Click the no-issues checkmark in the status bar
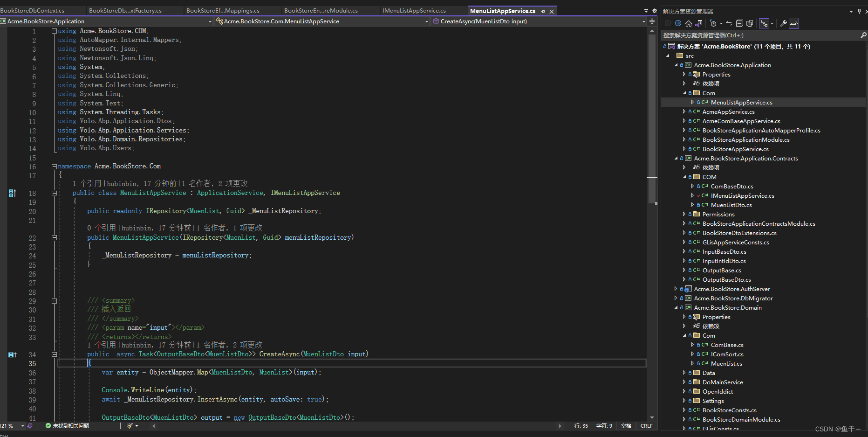 [48, 426]
